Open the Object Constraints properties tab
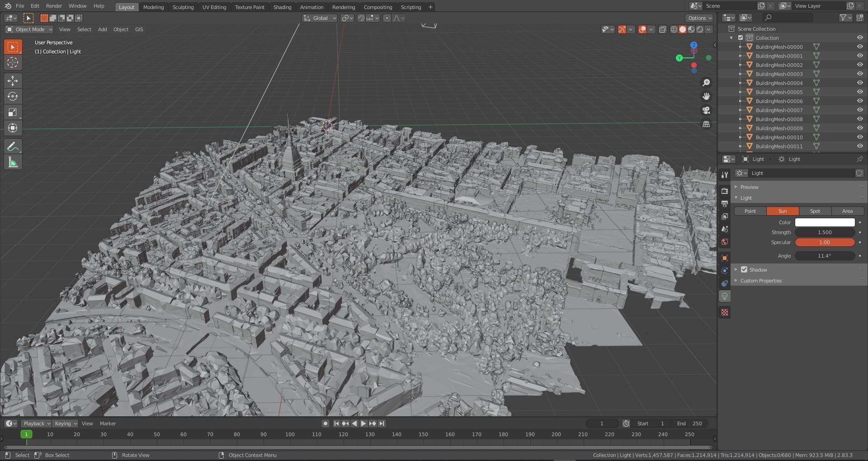 click(725, 283)
